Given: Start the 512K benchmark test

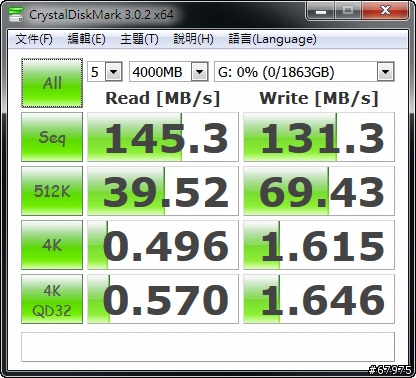Looking at the screenshot, I should [x=52, y=191].
